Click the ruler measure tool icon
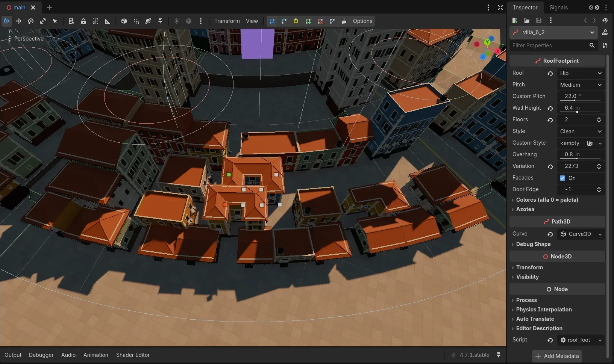The height and width of the screenshot is (364, 614). pyautogui.click(x=107, y=21)
